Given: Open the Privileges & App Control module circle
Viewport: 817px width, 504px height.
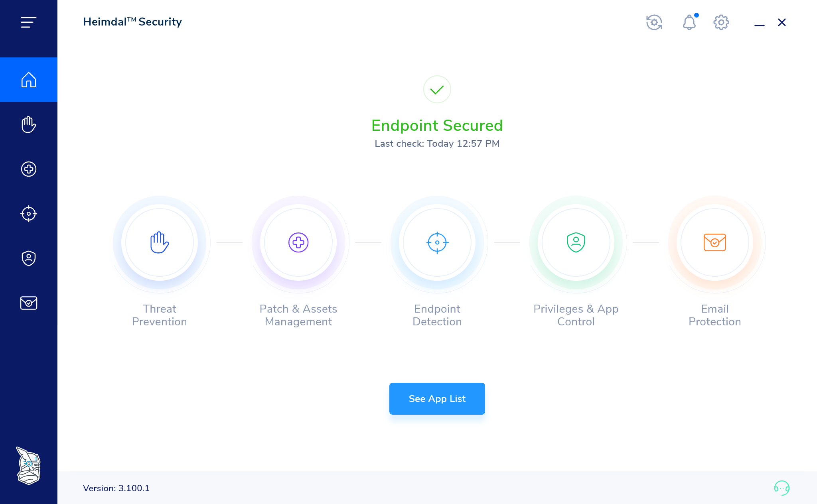Looking at the screenshot, I should [x=576, y=242].
